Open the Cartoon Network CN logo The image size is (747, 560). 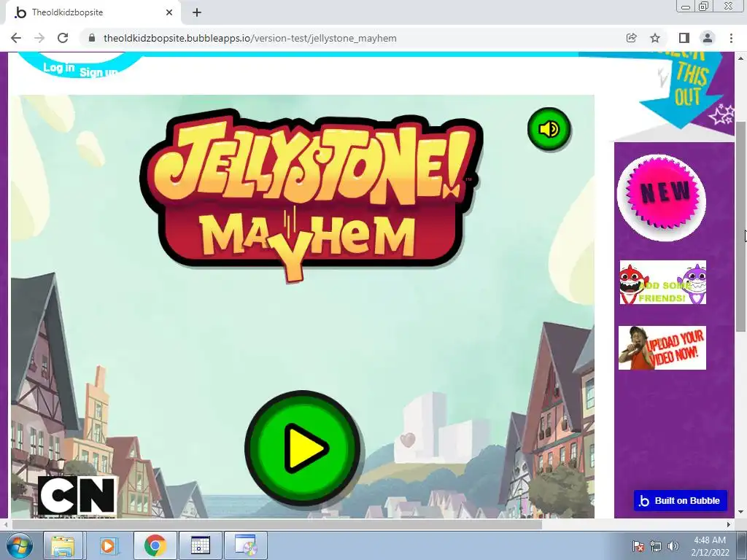click(77, 496)
